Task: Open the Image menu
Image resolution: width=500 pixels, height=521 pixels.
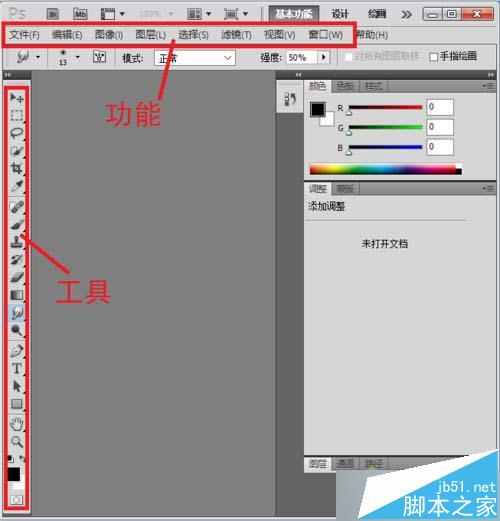Action: tap(109, 35)
